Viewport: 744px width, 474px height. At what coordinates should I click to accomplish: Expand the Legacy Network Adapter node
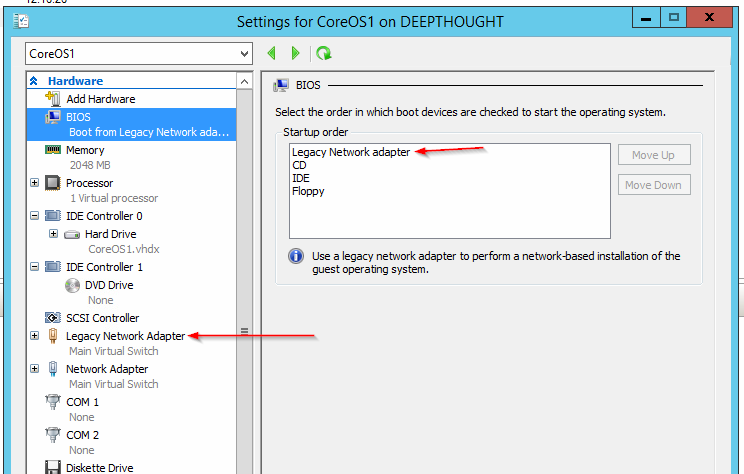(x=35, y=336)
